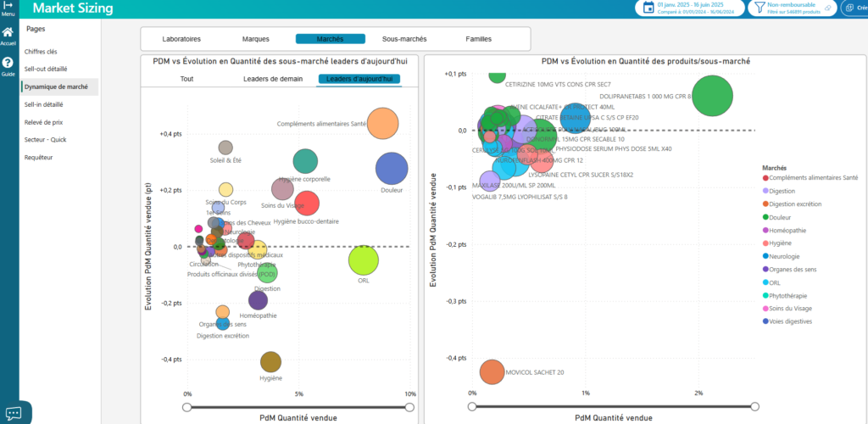This screenshot has height=424, width=868.
Task: Click left handle of left chart slider
Action: click(x=187, y=407)
